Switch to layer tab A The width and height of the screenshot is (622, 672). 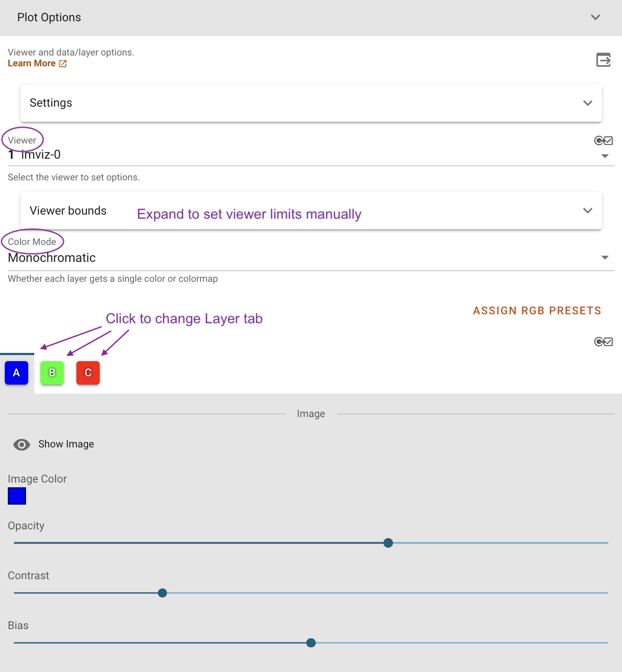point(16,372)
